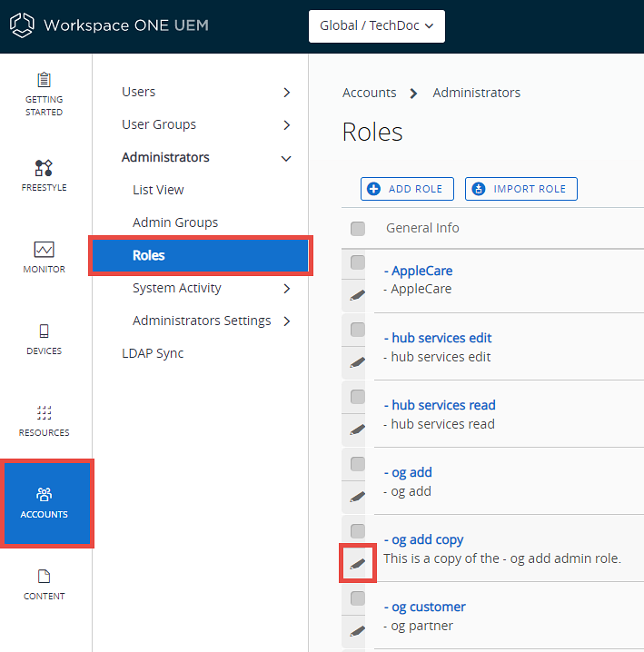
Task: Click the import icon in Import Role
Action: tap(479, 189)
